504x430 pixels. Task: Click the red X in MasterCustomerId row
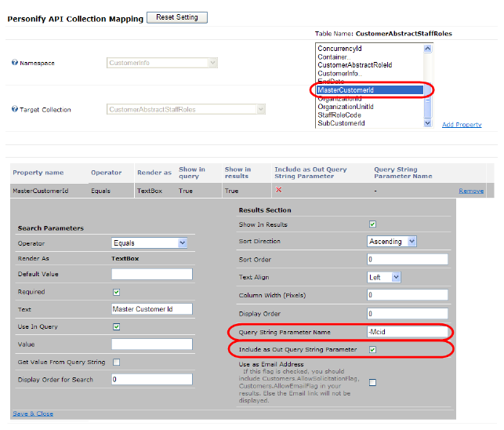coord(279,190)
